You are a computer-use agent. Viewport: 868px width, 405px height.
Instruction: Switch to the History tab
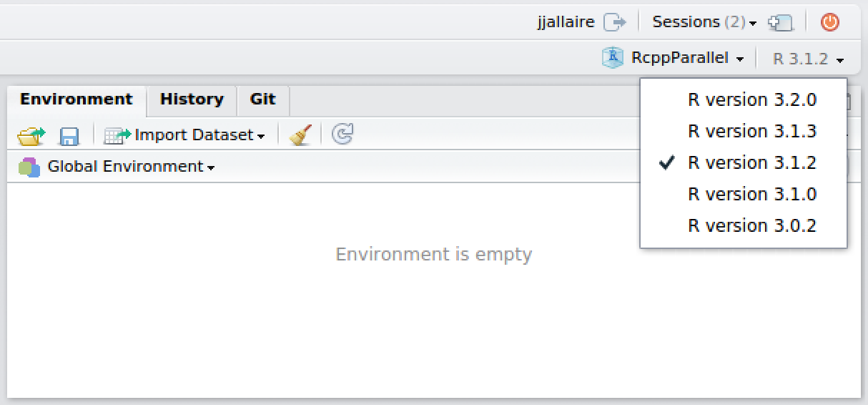192,99
